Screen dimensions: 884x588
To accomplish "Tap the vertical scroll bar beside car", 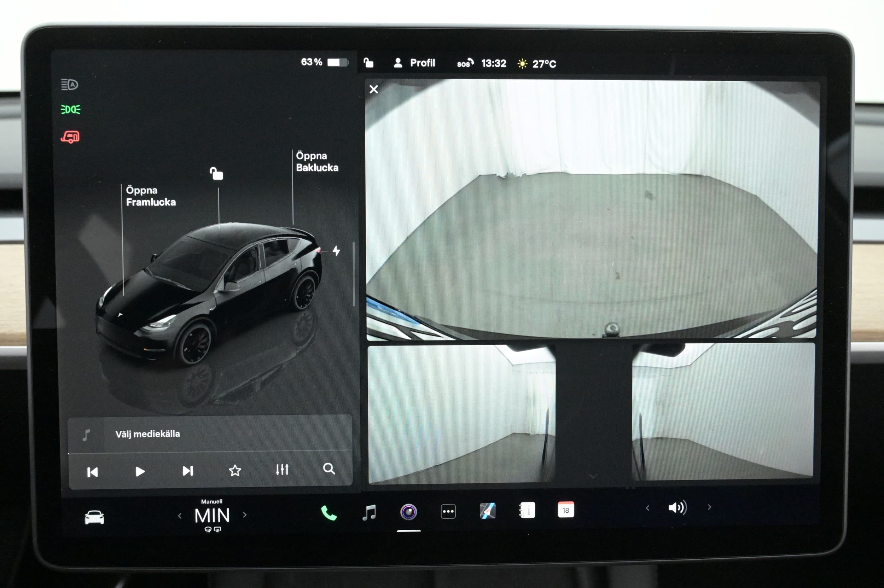I will (x=354, y=274).
